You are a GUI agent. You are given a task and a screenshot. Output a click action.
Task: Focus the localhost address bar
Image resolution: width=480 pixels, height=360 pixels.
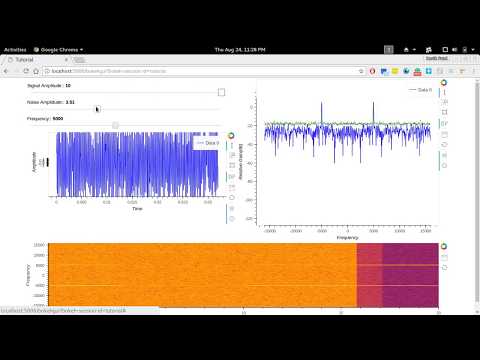click(200, 71)
